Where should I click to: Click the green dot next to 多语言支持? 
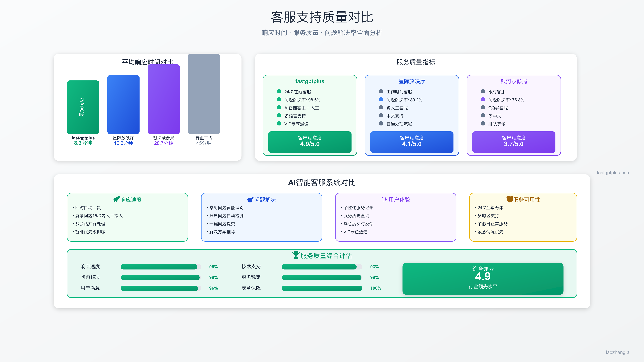click(x=279, y=115)
